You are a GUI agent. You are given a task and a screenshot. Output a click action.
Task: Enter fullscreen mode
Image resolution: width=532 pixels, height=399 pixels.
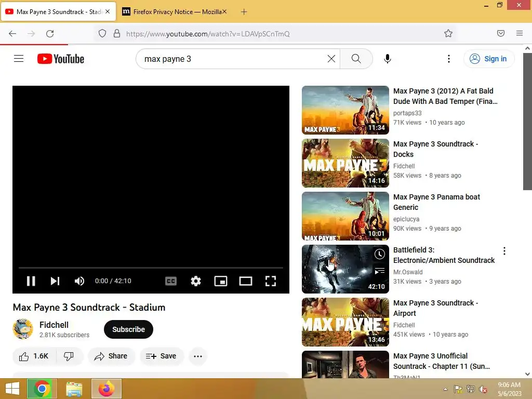[270, 281]
